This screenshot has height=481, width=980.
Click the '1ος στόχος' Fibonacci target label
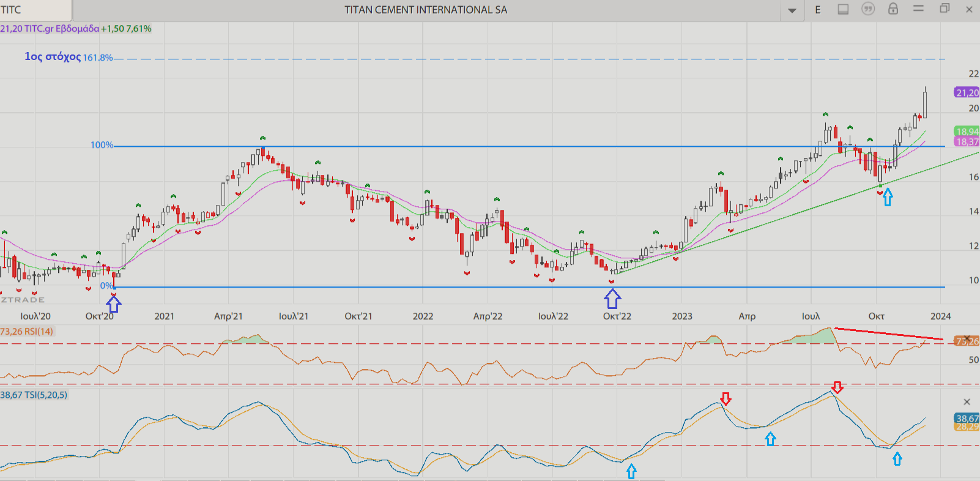[53, 57]
